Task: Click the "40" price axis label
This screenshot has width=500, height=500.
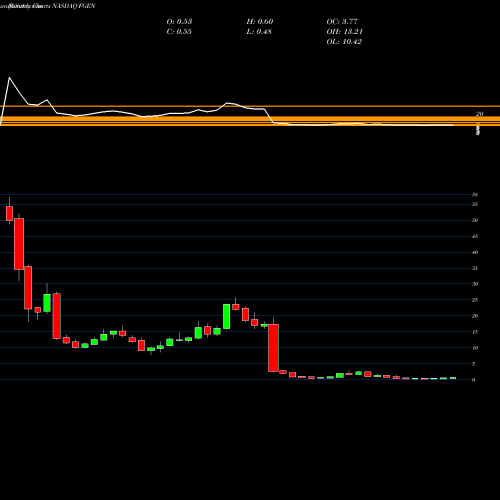Action: 475,252
